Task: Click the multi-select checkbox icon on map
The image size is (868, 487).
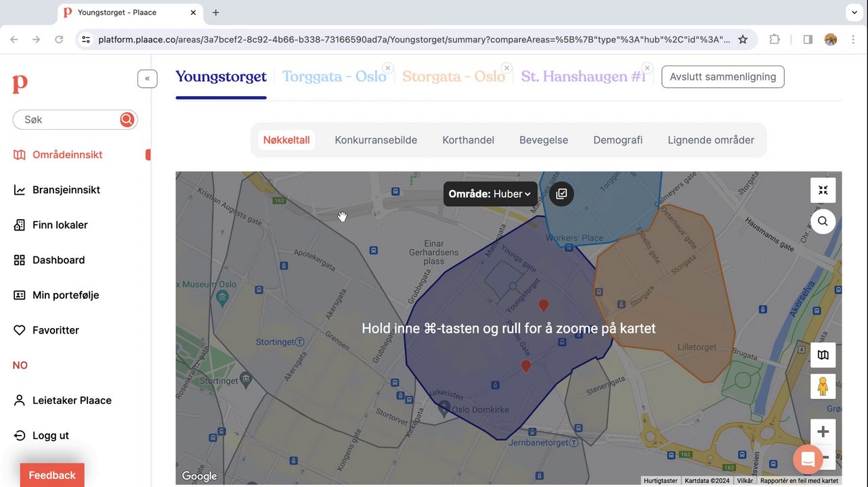Action: coord(561,194)
